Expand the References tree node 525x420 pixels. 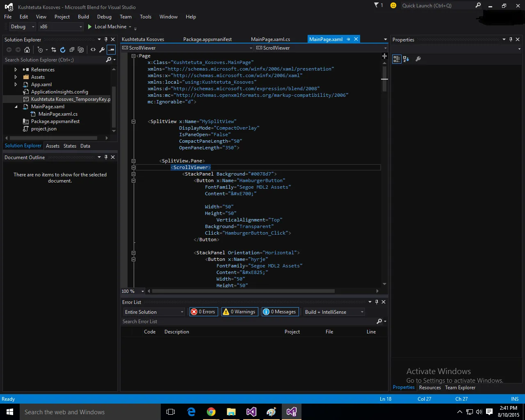16,70
